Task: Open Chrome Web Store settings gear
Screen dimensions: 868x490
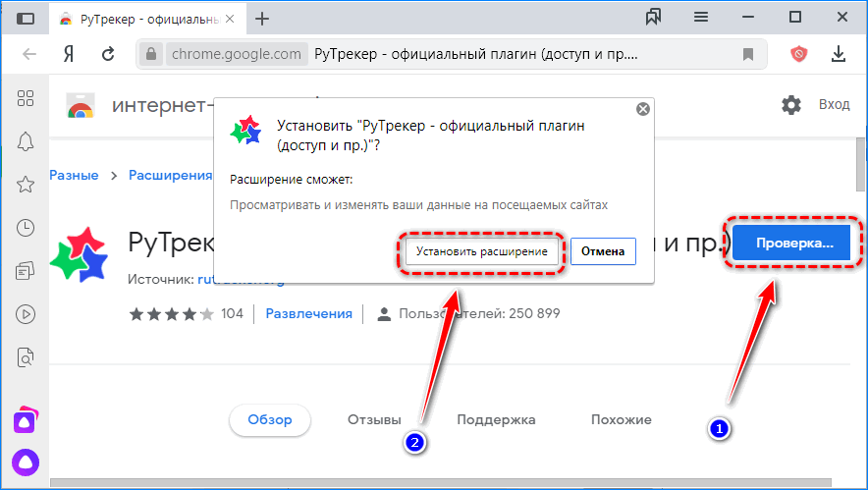Action: pos(791,104)
